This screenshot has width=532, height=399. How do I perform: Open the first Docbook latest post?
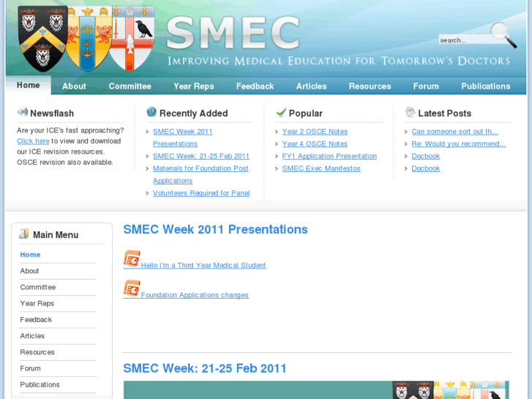(x=425, y=156)
